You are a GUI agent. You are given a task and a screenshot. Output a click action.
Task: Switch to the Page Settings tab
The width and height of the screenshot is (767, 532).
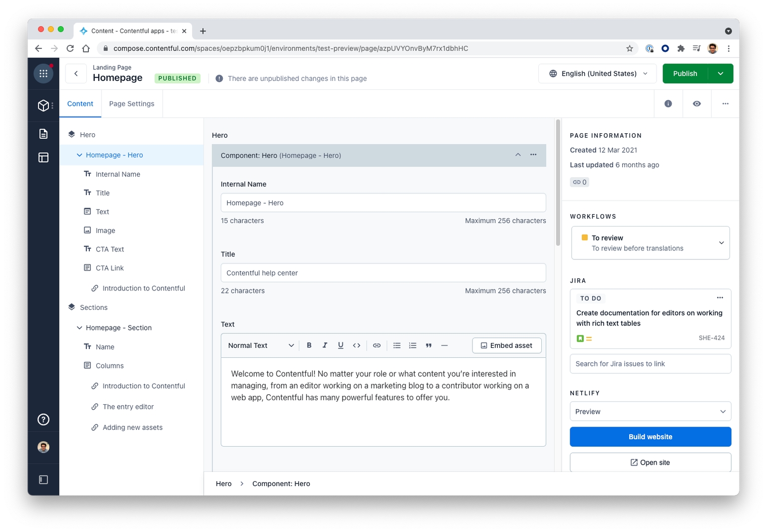click(132, 104)
